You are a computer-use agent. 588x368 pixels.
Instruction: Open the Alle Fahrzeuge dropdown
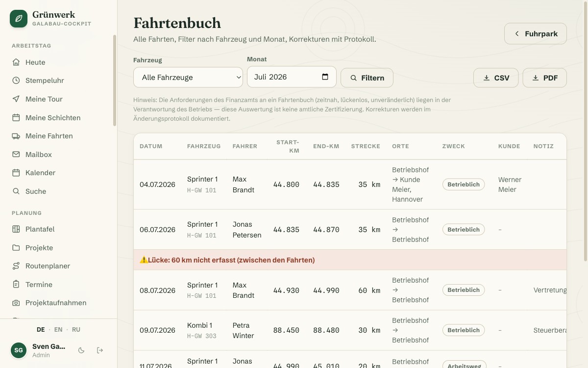point(188,77)
